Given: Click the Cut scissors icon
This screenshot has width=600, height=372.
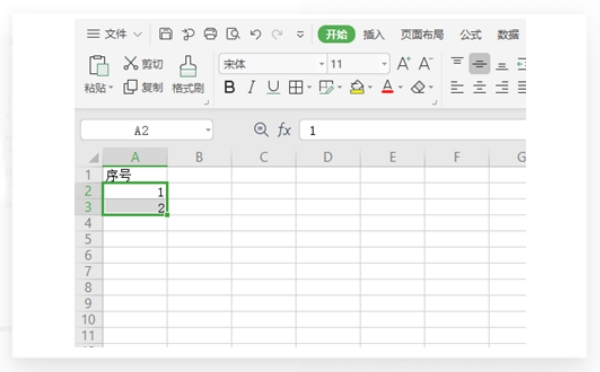Looking at the screenshot, I should tap(130, 64).
